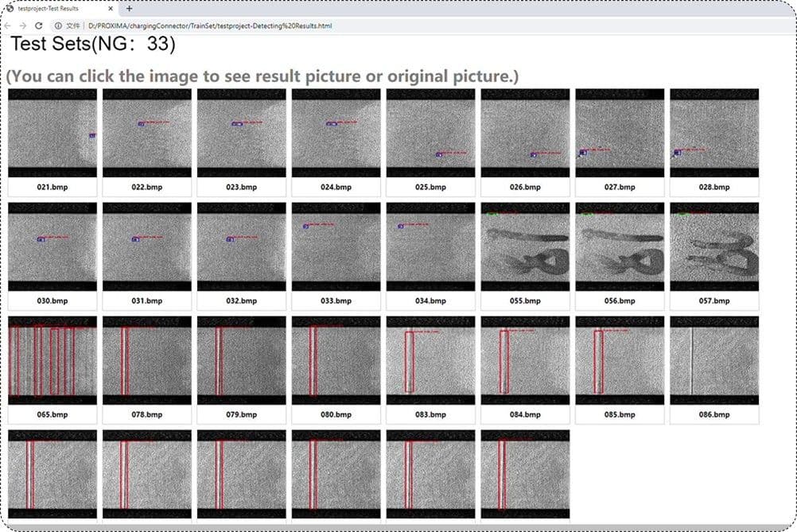Open the 065.bmp image with multiple red boxes
The width and height of the screenshot is (797, 532).
pos(52,360)
